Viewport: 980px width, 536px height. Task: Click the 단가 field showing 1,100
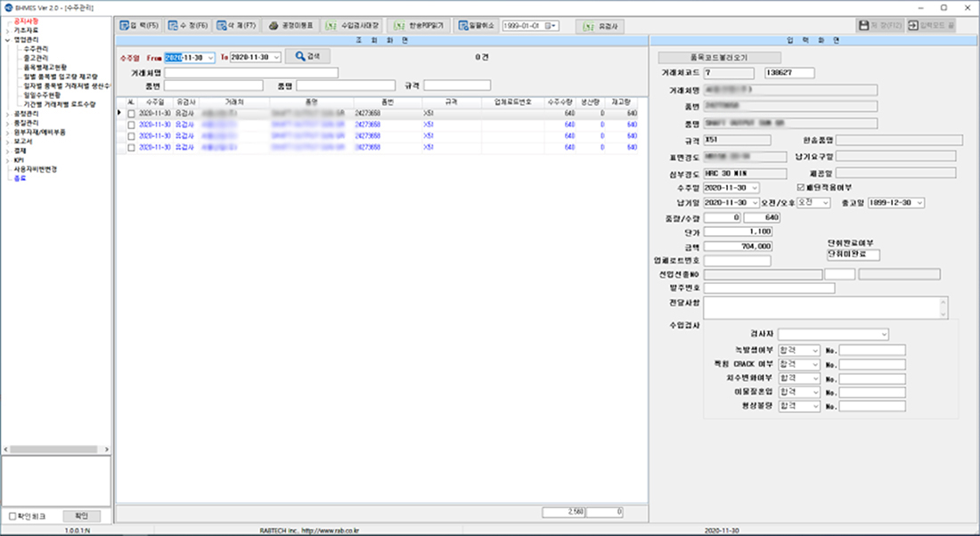click(739, 231)
